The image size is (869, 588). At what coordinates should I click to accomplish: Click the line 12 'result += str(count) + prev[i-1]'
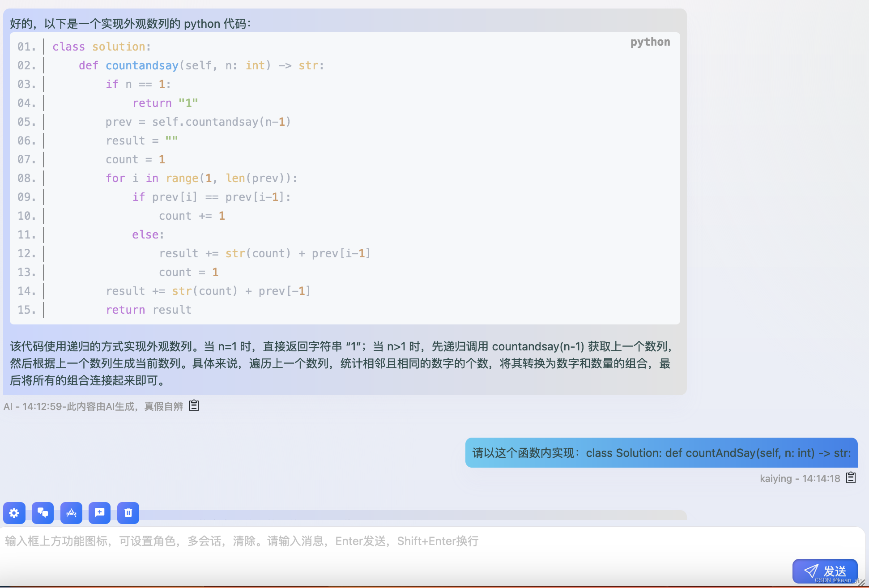pos(265,253)
